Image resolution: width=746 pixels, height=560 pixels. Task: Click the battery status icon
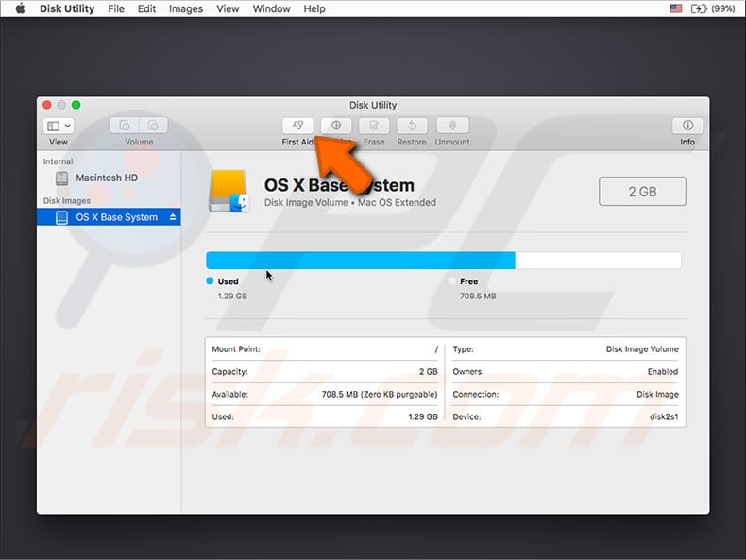[x=699, y=8]
